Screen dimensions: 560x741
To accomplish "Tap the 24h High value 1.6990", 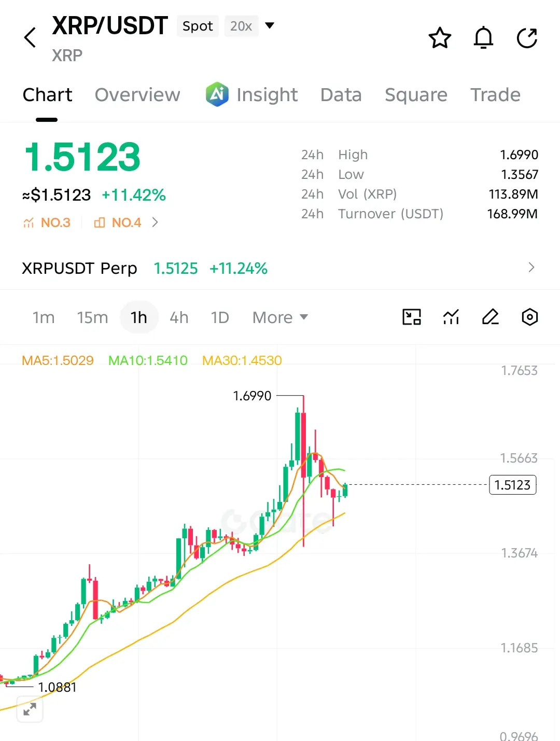I will tap(519, 155).
